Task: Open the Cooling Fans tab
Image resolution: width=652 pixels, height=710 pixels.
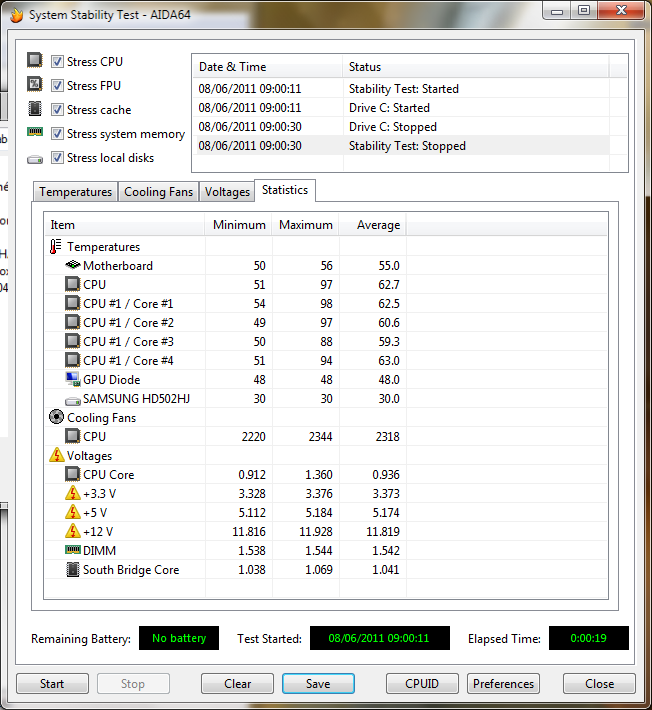Action: 158,192
